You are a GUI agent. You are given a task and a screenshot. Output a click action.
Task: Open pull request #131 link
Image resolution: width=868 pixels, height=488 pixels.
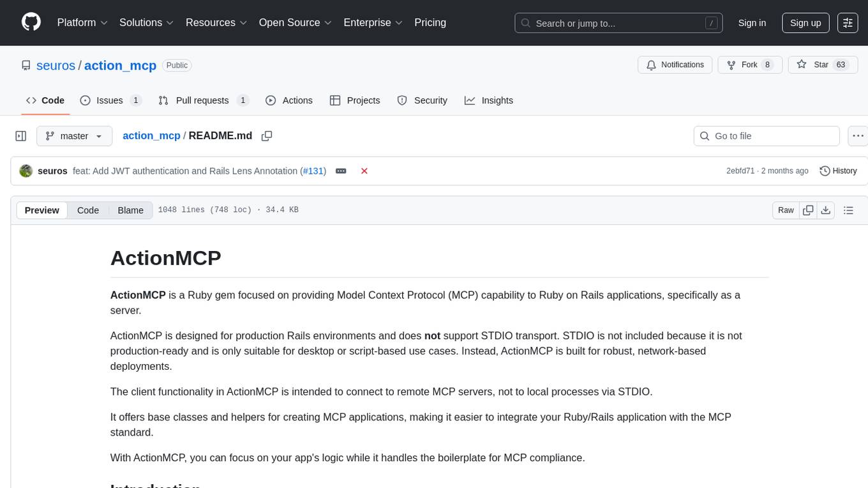(x=313, y=171)
